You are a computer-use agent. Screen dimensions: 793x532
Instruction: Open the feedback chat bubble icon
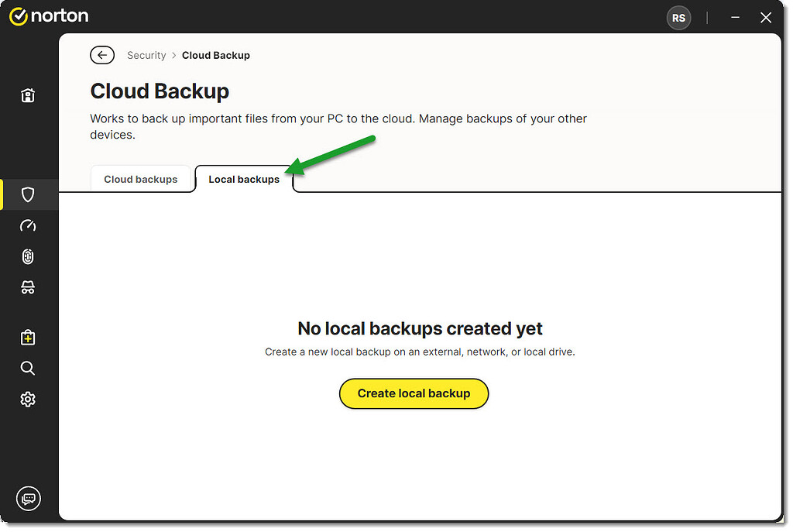(28, 499)
